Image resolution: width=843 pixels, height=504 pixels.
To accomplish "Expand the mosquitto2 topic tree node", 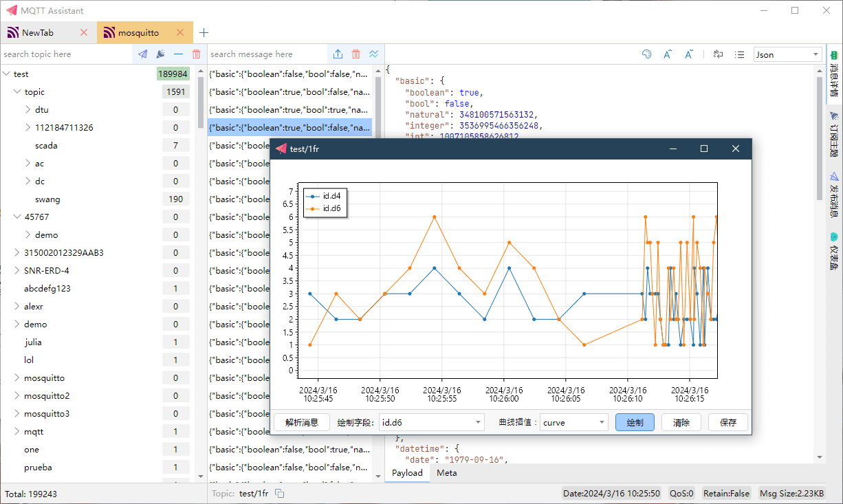I will (17, 396).
